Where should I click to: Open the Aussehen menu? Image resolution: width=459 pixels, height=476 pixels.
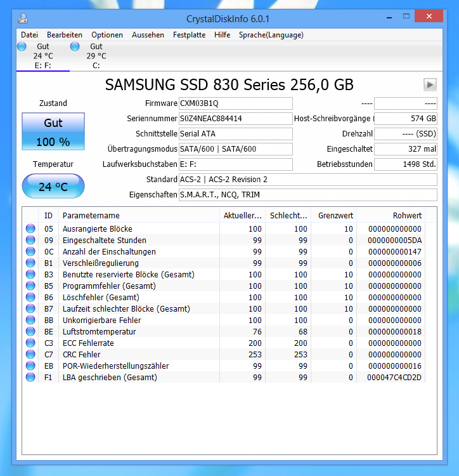148,35
